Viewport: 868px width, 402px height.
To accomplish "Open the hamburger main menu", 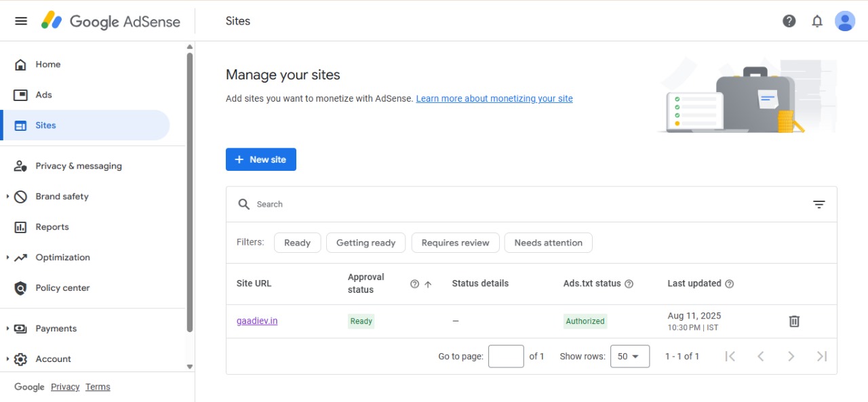I will click(x=21, y=20).
